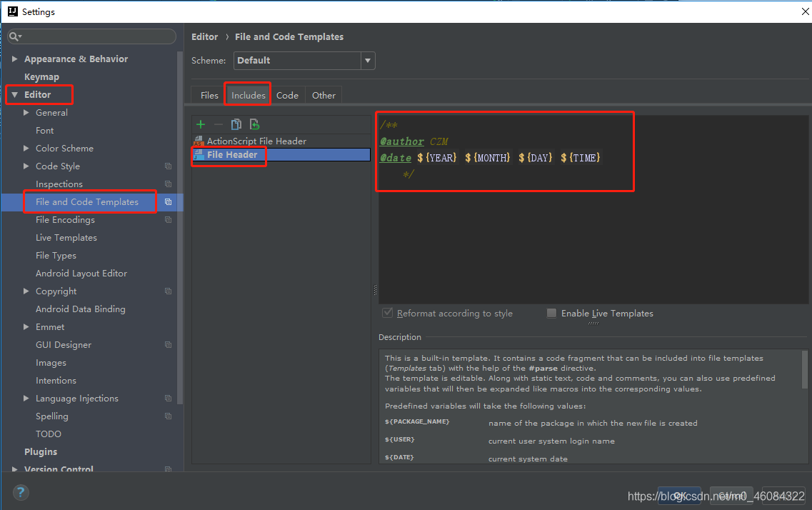Close the Settings dialog window
Screen dimensions: 812x510
806,11
